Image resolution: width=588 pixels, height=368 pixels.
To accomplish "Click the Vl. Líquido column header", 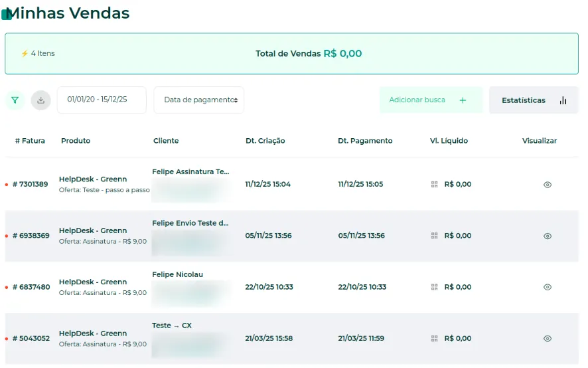I will point(449,141).
